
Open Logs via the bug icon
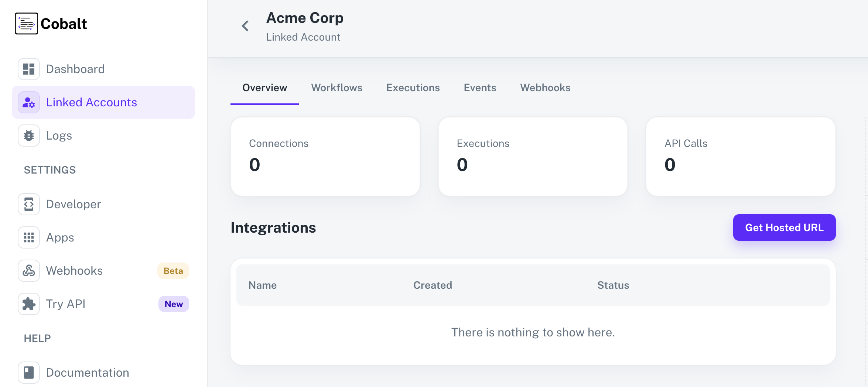point(28,135)
